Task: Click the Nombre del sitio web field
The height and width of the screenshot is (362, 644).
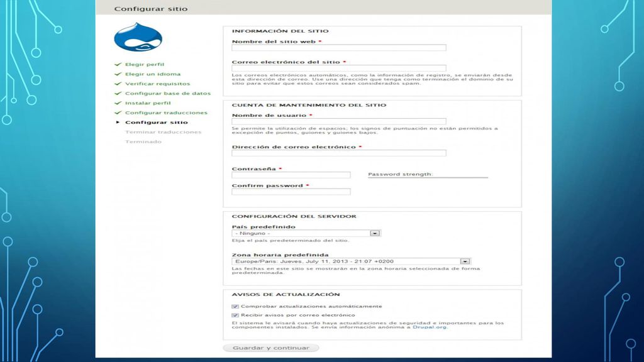Action: pos(339,48)
